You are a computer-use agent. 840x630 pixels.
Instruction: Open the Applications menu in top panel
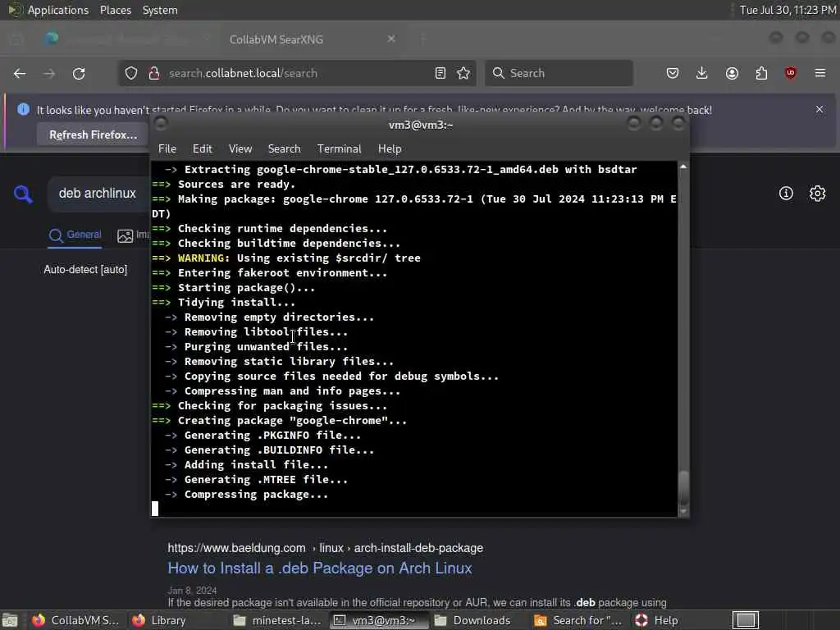(x=58, y=10)
